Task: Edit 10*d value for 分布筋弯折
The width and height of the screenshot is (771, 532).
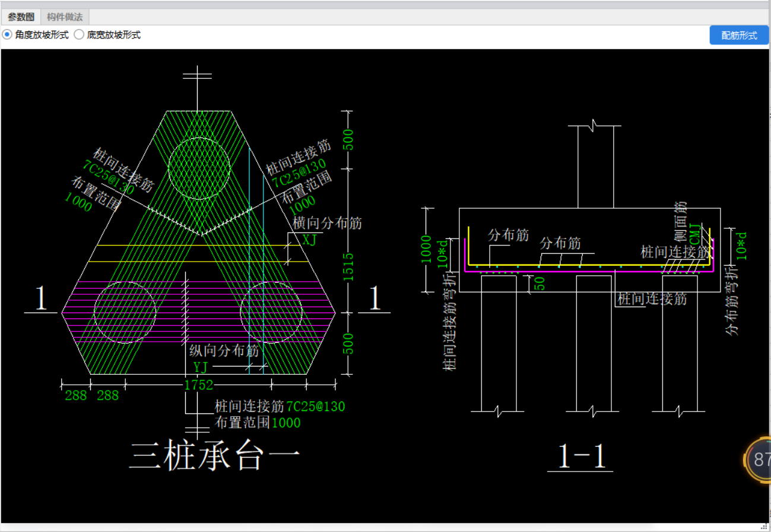Action: pyautogui.click(x=741, y=244)
